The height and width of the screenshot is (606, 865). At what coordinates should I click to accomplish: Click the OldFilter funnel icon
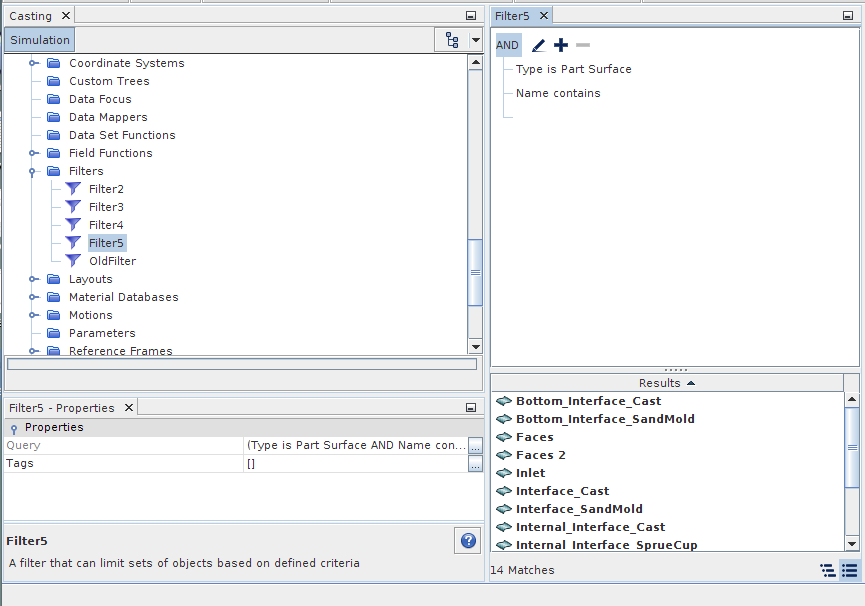pos(73,261)
